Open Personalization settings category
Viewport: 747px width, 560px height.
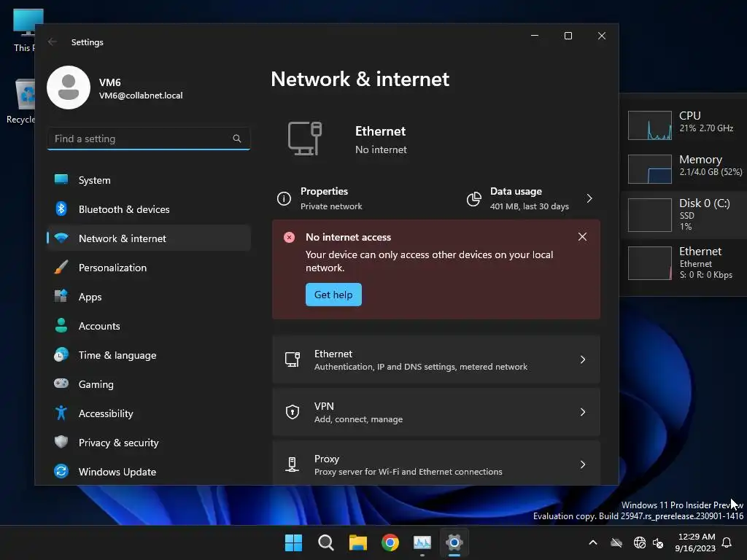point(149,268)
